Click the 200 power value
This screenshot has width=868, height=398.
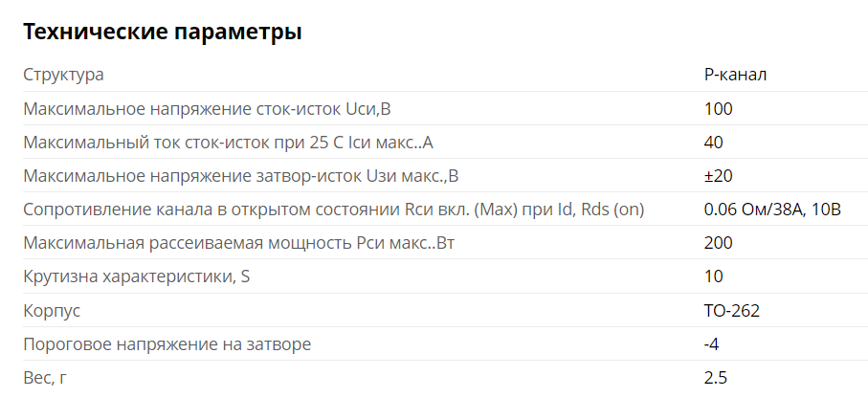(x=718, y=243)
